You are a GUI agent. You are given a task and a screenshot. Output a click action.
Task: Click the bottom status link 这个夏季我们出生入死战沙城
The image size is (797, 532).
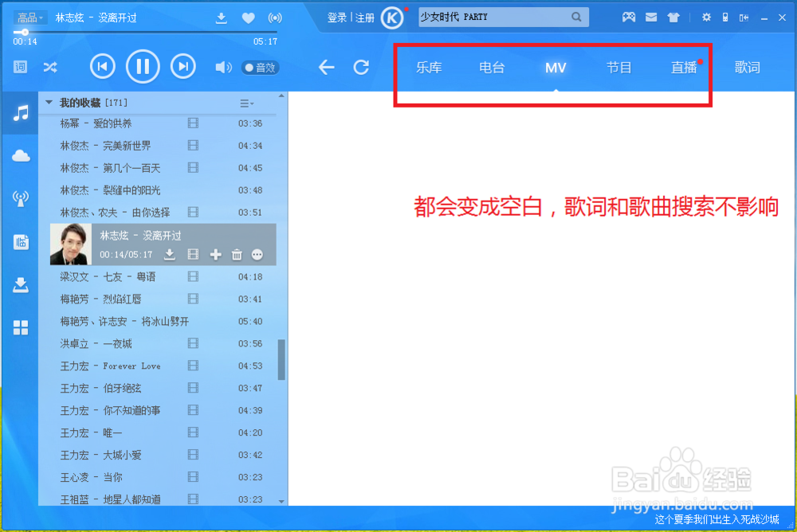pyautogui.click(x=717, y=519)
